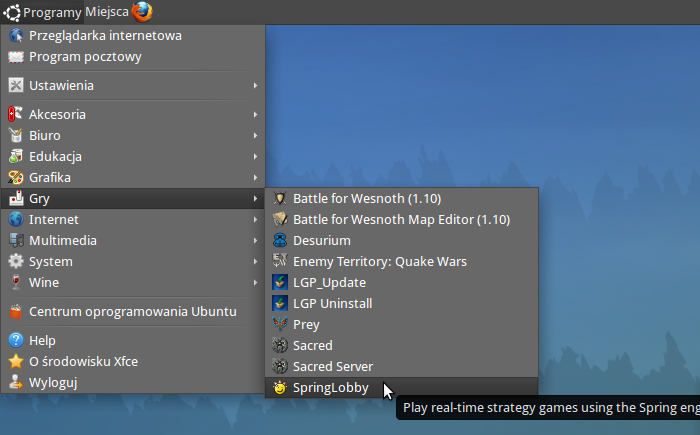Click the Przeglądarka internetowa globe icon
The width and height of the screenshot is (700, 435).
coord(16,35)
